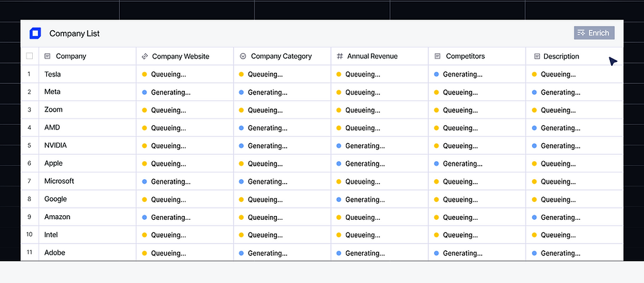Image resolution: width=644 pixels, height=283 pixels.
Task: Click NVIDIA's Annual Revenue Generating cell
Action: [379, 146]
